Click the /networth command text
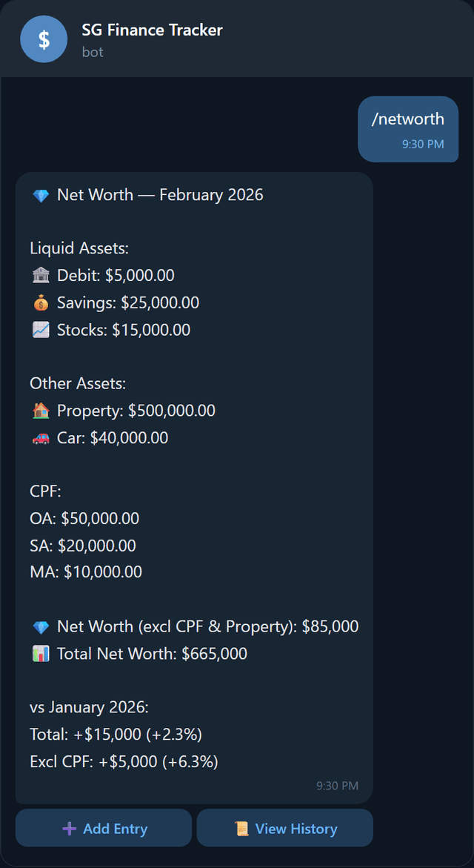Viewport: 474px width, 868px height. tap(409, 119)
